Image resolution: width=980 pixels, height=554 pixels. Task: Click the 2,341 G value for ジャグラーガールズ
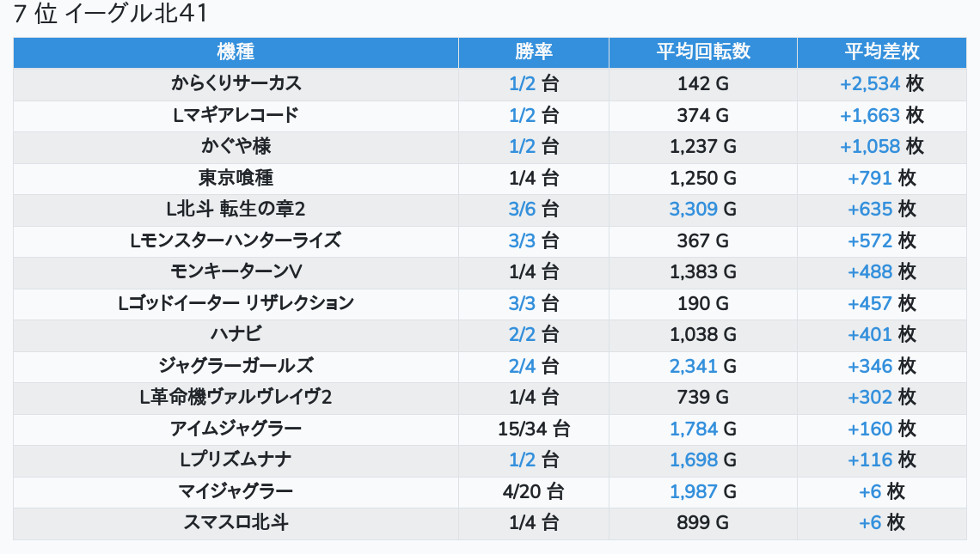(x=702, y=366)
